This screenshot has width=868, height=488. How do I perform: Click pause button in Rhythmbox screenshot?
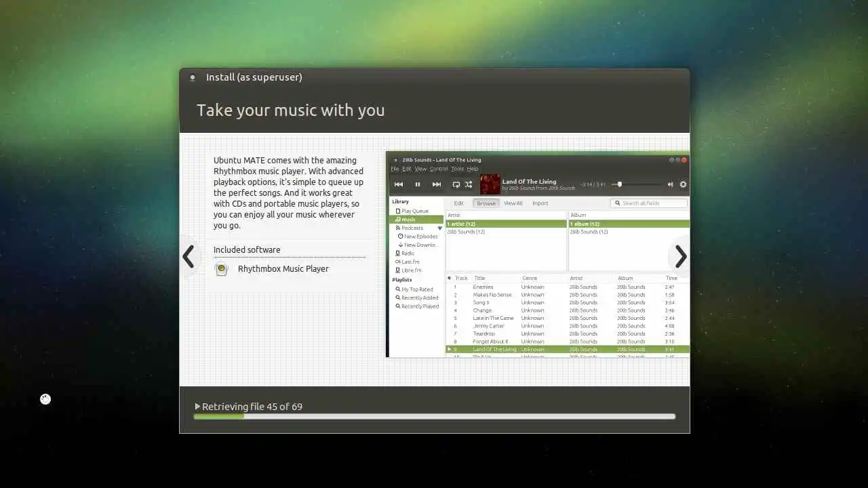[418, 184]
